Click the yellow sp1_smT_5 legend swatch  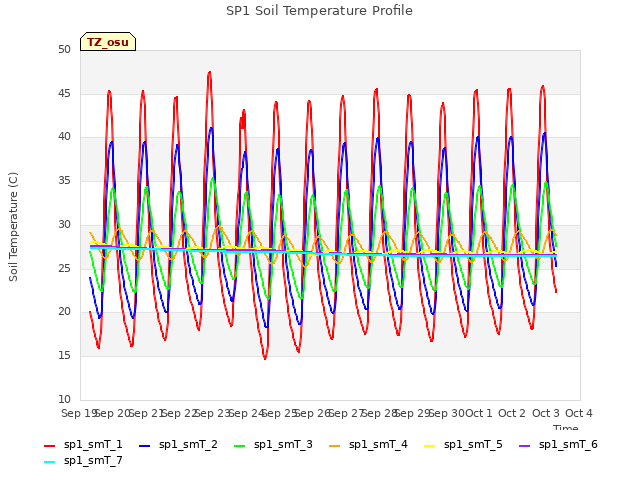(x=429, y=446)
